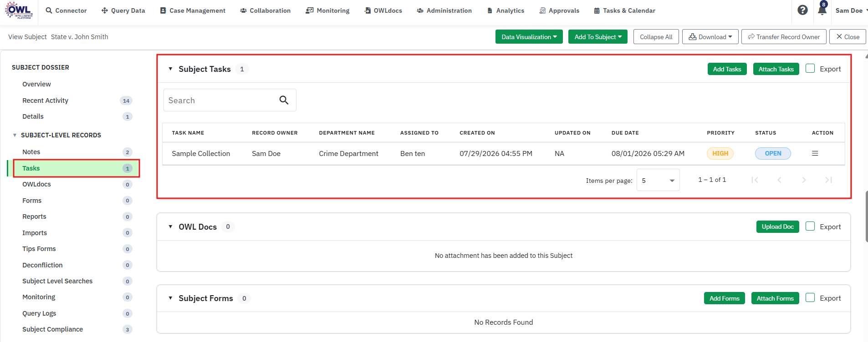Screen dimensions: 868x342
Task: Open the Download dropdown
Action: pyautogui.click(x=710, y=37)
